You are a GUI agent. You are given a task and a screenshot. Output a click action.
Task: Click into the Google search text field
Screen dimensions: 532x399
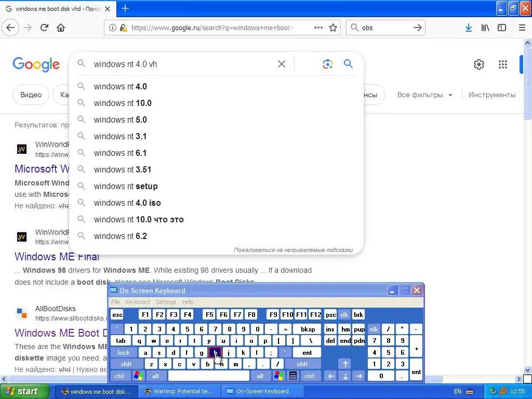[x=183, y=64]
